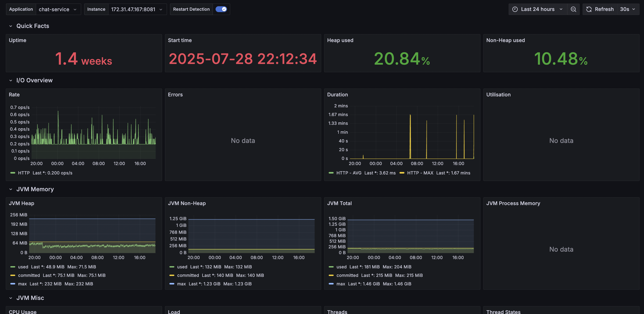Collapse the I/O Overview section chevron
The height and width of the screenshot is (314, 644).
11,80
